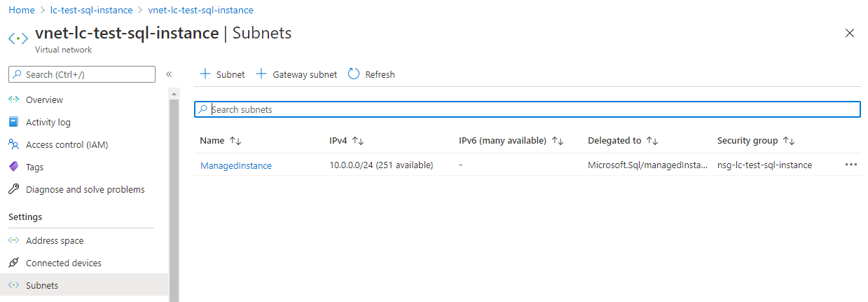The height and width of the screenshot is (302, 868).
Task: Click the Search subnets input field
Action: click(x=527, y=109)
